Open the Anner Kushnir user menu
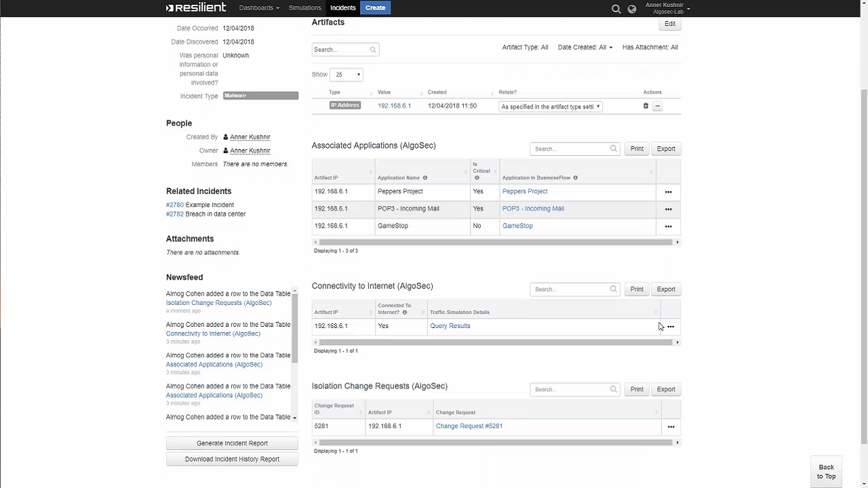 tap(667, 8)
